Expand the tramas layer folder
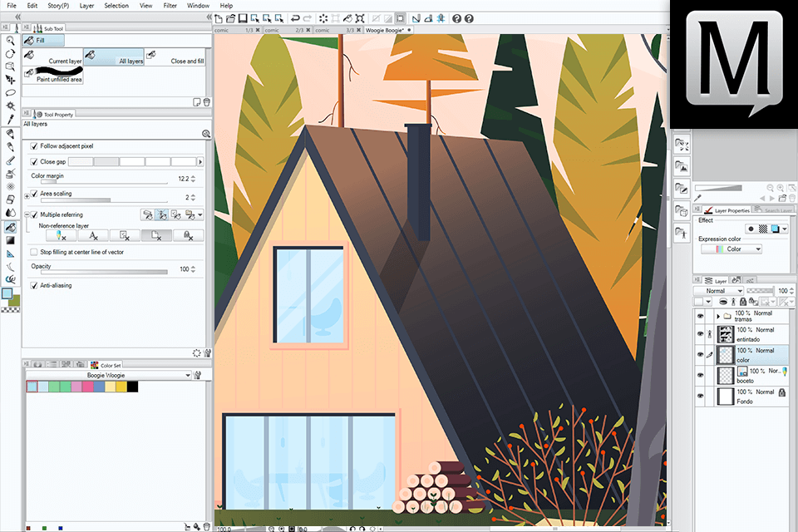Screen dimensions: 798x532 (719, 316)
